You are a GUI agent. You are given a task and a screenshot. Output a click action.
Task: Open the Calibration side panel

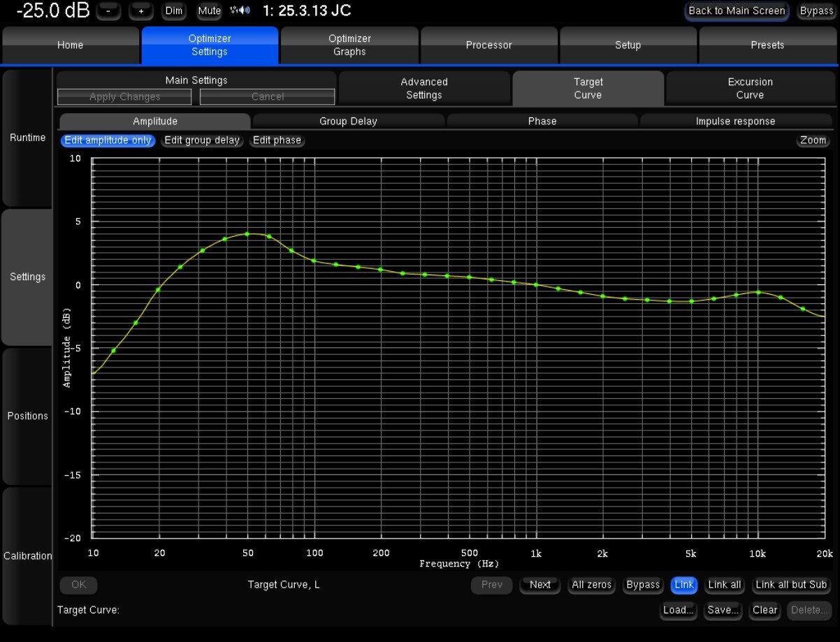point(27,556)
